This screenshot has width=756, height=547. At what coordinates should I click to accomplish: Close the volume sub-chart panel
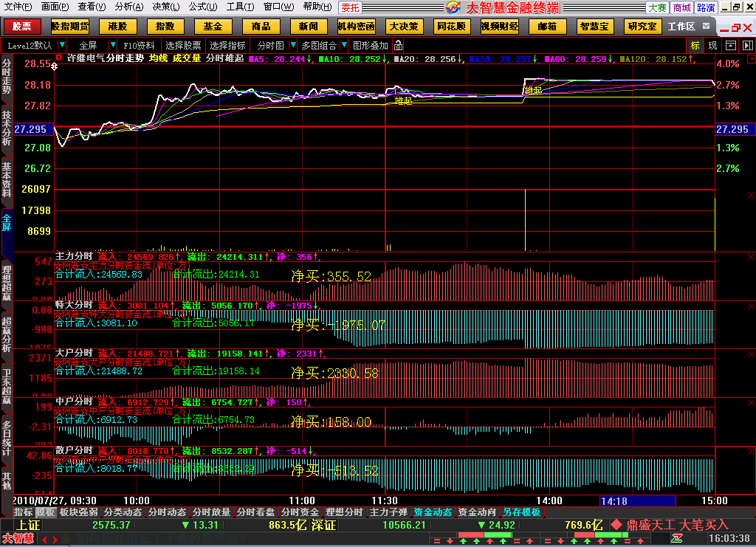coord(751,195)
